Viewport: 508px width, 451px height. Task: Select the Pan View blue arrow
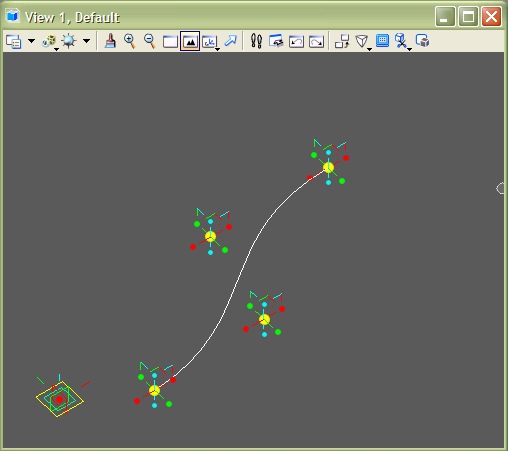pos(230,41)
